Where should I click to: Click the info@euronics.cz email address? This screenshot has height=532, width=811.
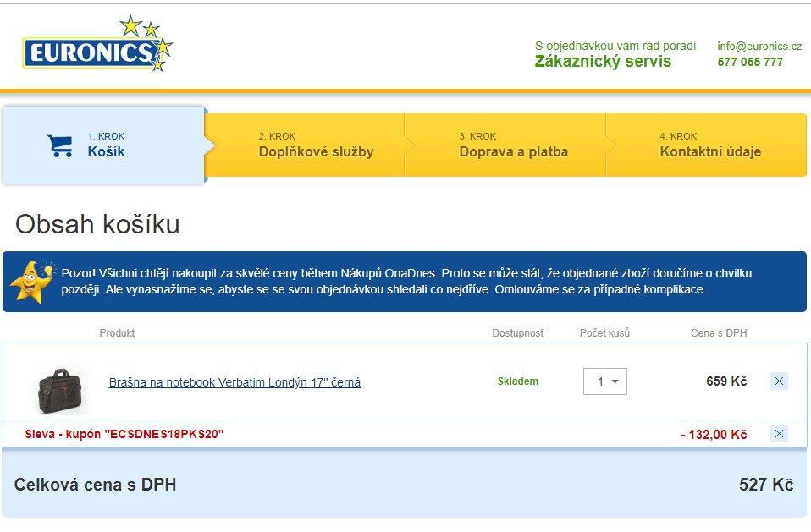point(759,46)
